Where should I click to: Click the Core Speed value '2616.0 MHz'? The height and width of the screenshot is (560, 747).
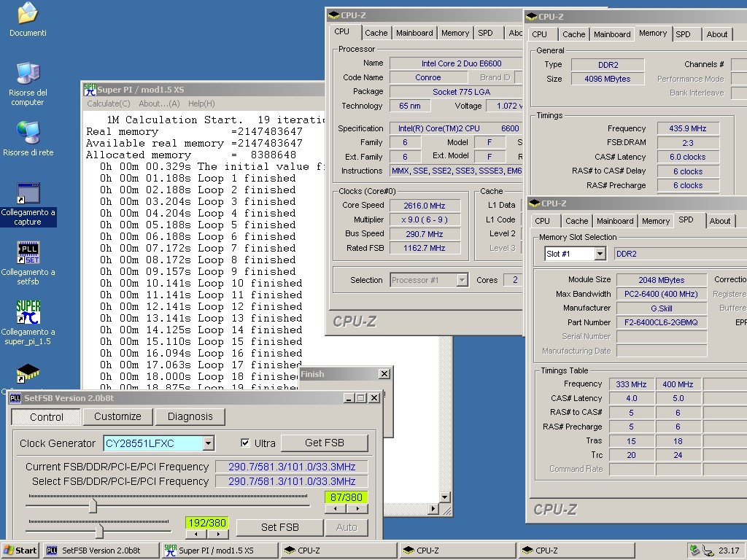[425, 206]
